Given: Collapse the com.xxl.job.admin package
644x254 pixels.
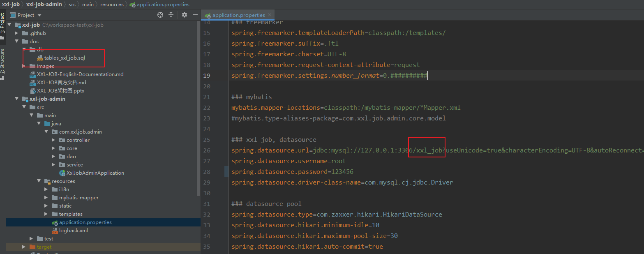Looking at the screenshot, I should click(x=46, y=132).
